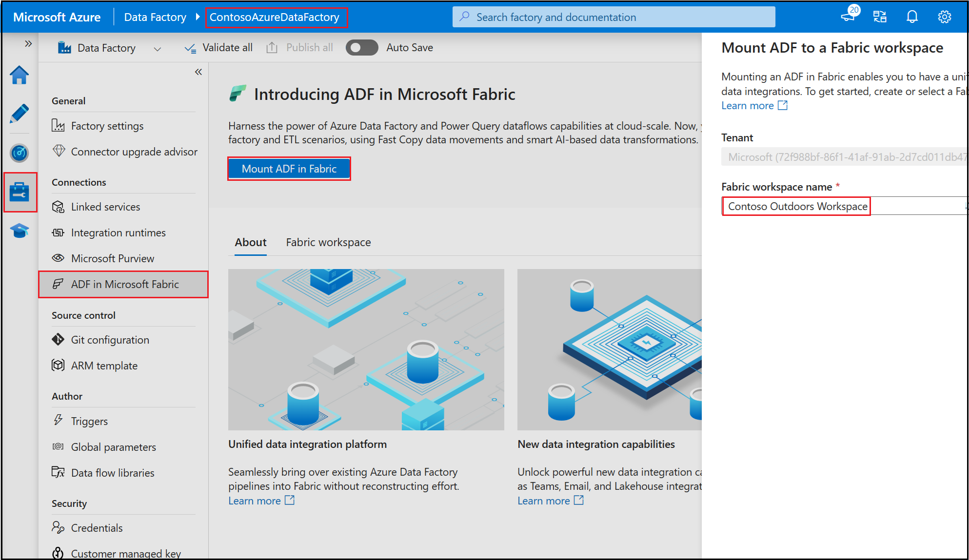Expand the Data Factory dropdown chevron
The height and width of the screenshot is (560, 969).
pos(157,49)
